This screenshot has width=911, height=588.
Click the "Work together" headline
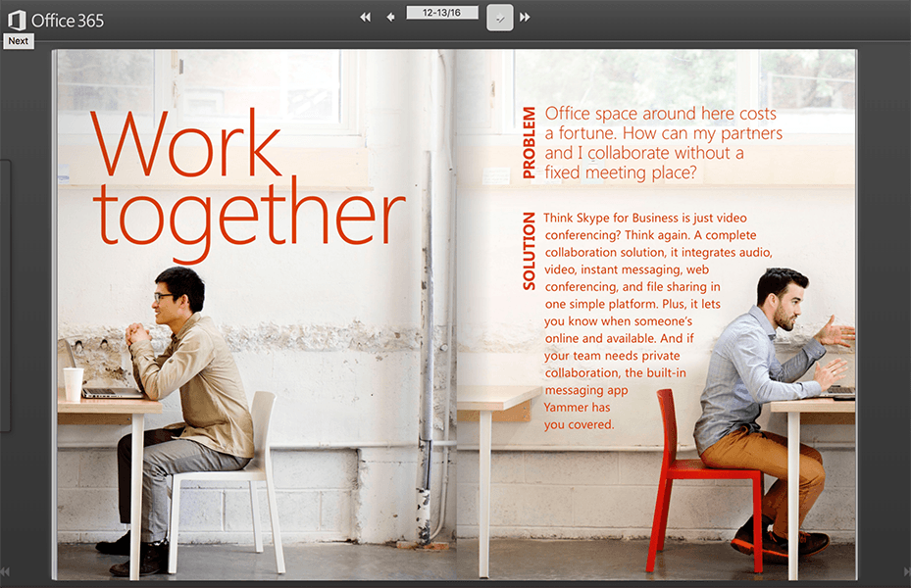[x=247, y=181]
